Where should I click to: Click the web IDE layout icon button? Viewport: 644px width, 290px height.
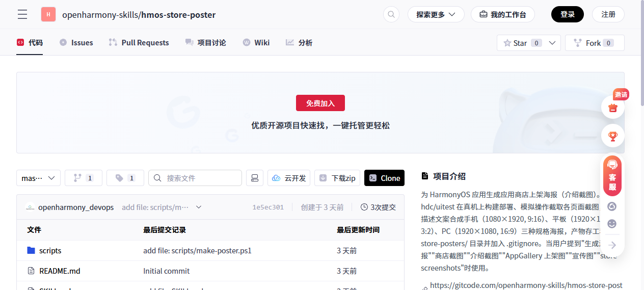[x=255, y=178]
